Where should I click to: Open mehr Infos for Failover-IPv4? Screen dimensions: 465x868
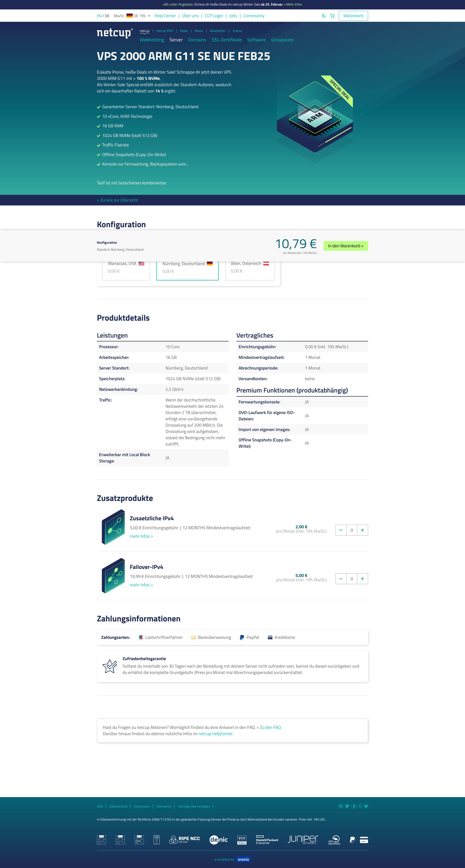pos(141,585)
